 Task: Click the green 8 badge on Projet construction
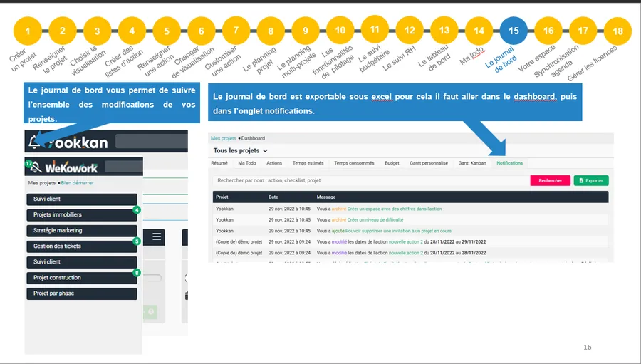pyautogui.click(x=137, y=272)
